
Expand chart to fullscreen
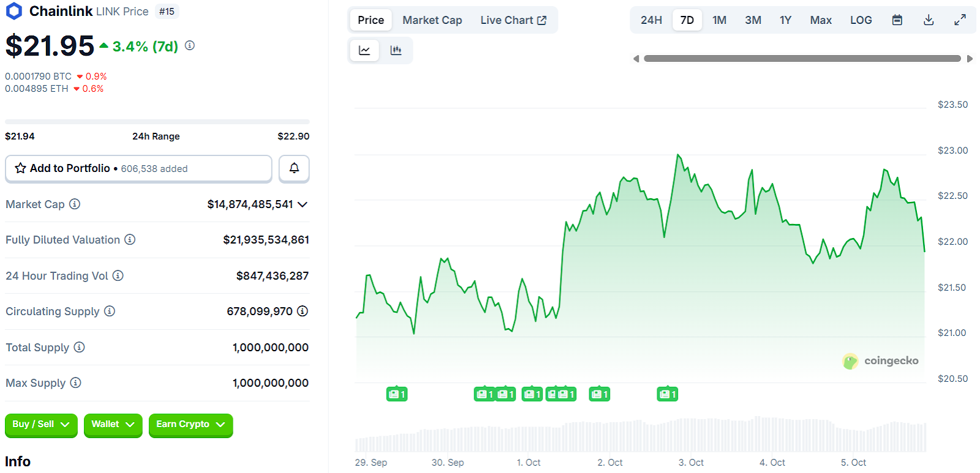tap(960, 20)
